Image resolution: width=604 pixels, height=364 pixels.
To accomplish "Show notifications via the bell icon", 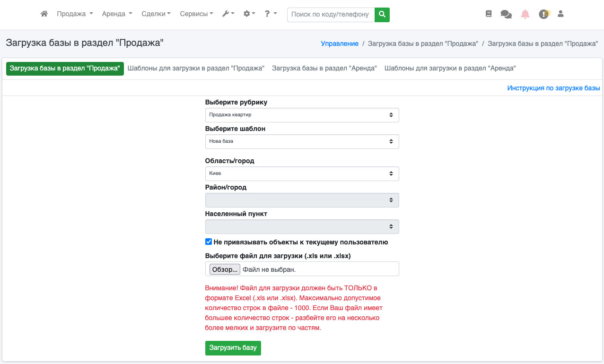I will point(525,14).
